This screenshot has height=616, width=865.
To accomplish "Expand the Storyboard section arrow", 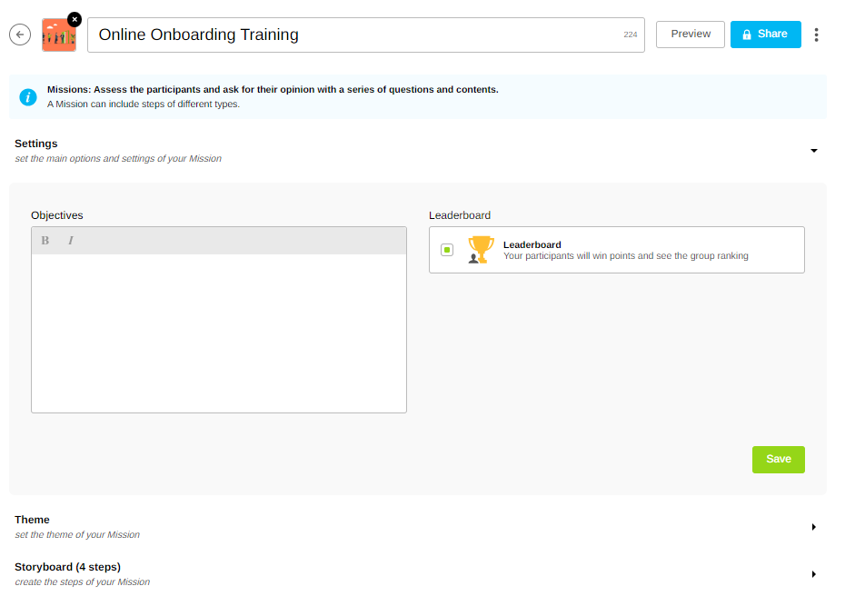I will [813, 574].
